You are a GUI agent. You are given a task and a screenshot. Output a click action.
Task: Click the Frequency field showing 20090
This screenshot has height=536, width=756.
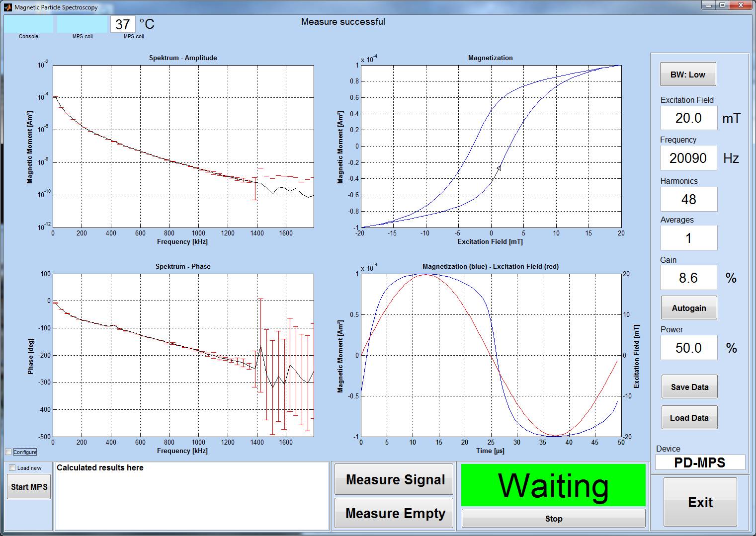[689, 158]
